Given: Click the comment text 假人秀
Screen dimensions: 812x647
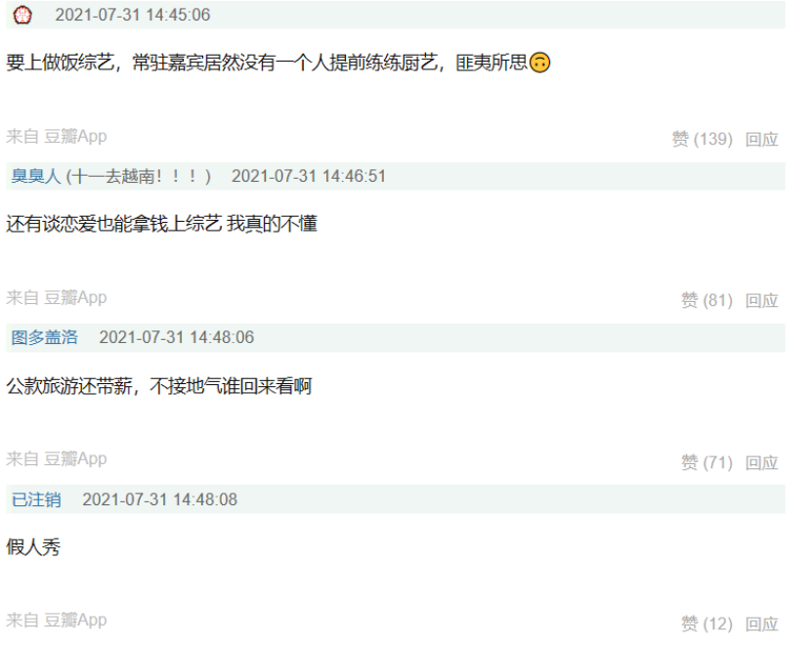Looking at the screenshot, I should [33, 547].
